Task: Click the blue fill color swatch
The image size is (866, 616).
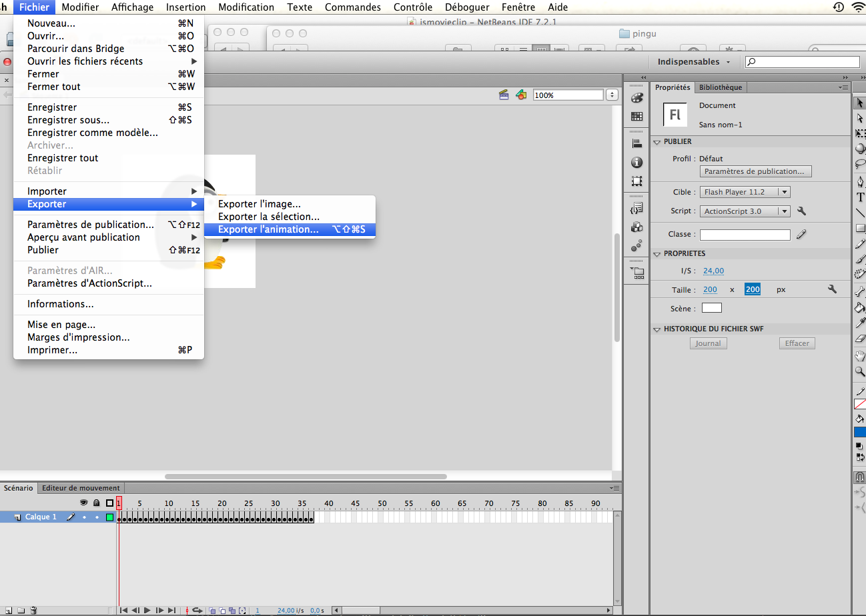Action: [x=860, y=432]
